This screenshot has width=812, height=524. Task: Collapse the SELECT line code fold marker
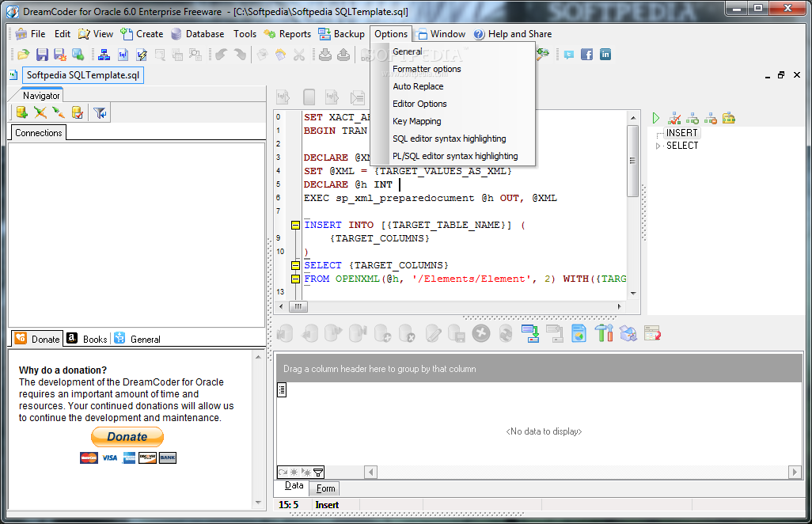click(295, 265)
